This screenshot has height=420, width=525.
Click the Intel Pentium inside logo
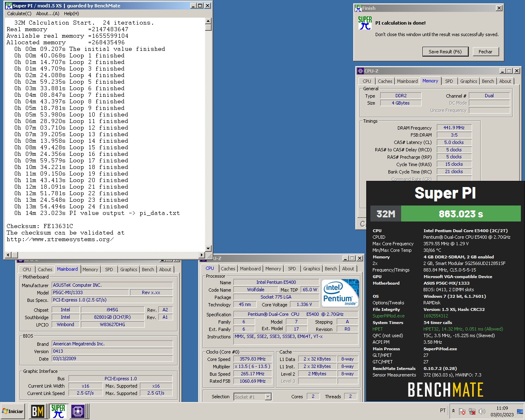point(340,293)
